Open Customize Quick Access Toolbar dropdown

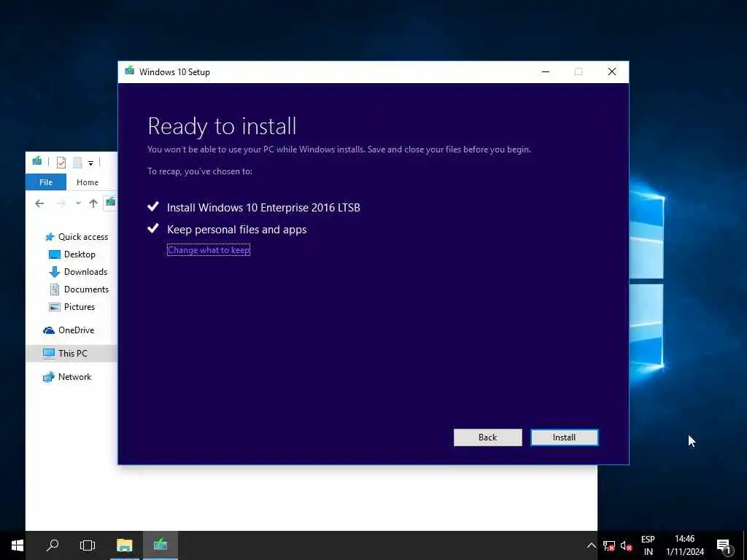(90, 163)
